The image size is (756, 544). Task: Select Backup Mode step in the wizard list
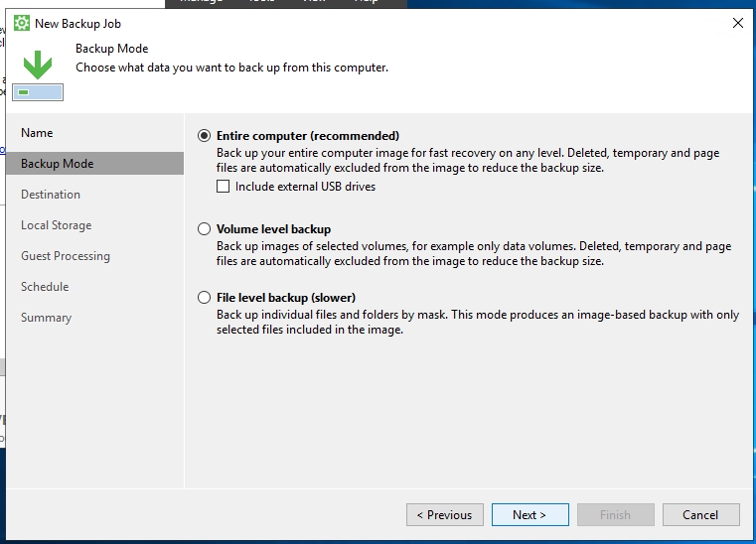coord(57,164)
